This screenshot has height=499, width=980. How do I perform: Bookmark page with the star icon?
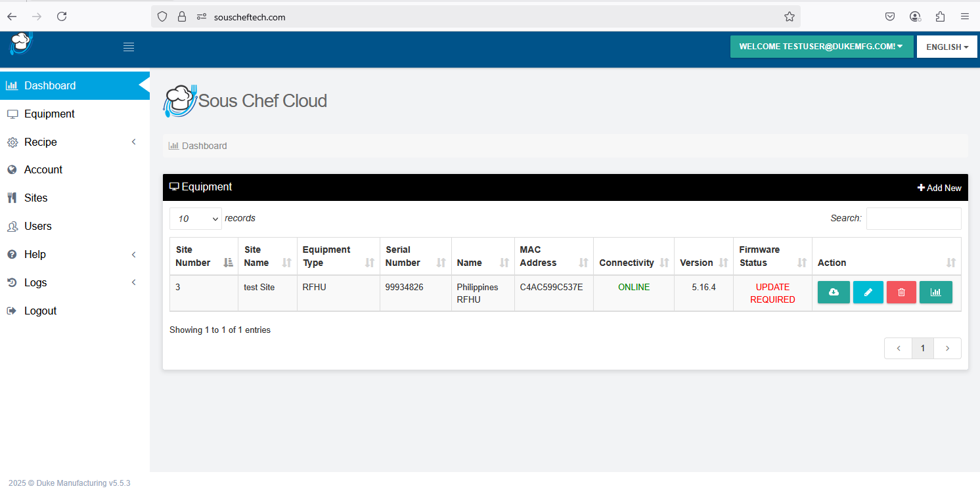coord(790,17)
